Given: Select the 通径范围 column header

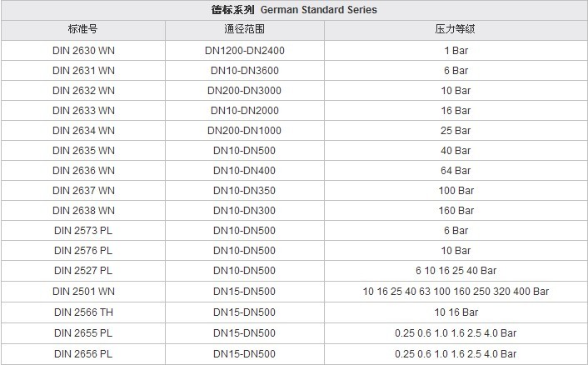Looking at the screenshot, I should 244,29.
